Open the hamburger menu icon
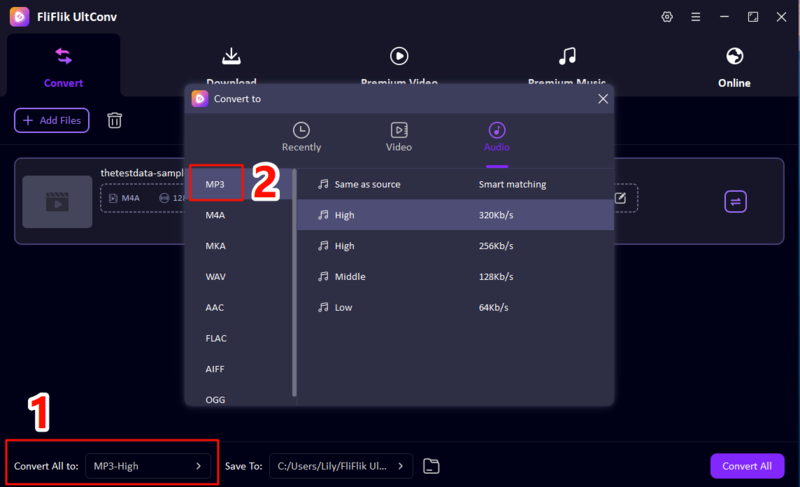This screenshot has width=800, height=487. pos(696,17)
